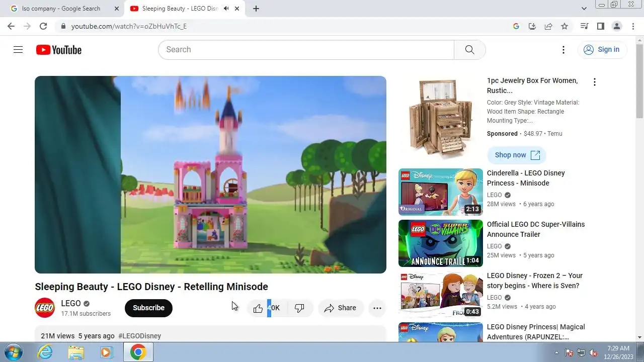This screenshot has width=644, height=362.
Task: Open LEGO Disney Frozen 2 video title
Action: [535, 281]
